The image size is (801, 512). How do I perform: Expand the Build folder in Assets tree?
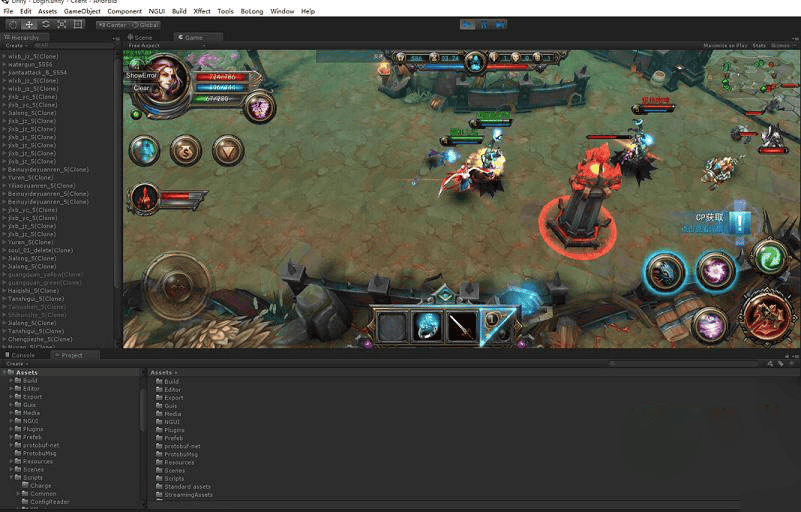(11, 381)
